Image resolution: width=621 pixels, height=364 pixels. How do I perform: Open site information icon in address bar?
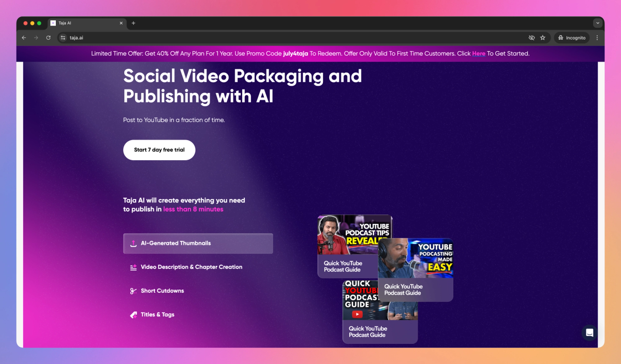tap(63, 38)
